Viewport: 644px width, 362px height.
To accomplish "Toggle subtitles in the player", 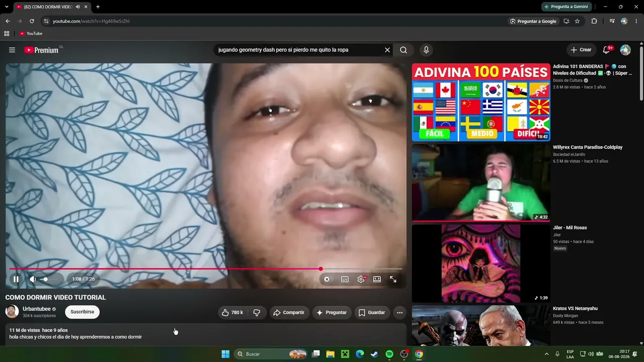I will pos(345,279).
